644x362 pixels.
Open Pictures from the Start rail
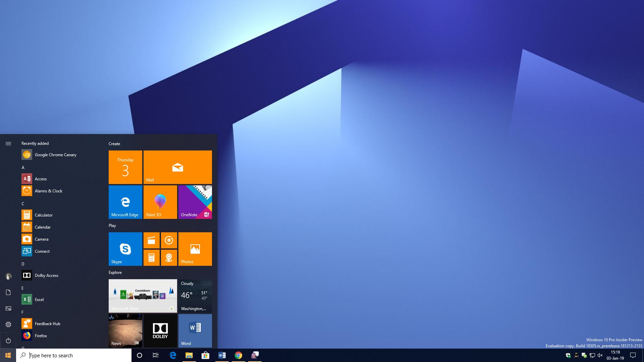pos(8,308)
